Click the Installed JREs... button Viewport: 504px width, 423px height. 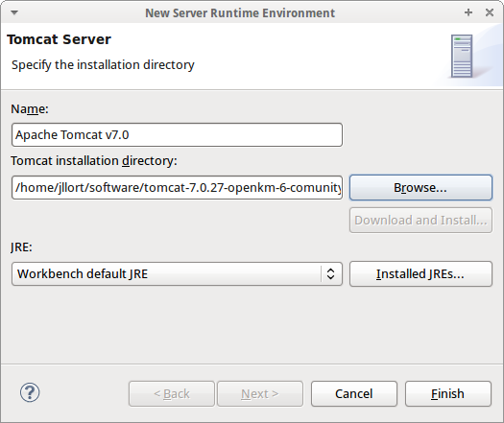pyautogui.click(x=420, y=274)
